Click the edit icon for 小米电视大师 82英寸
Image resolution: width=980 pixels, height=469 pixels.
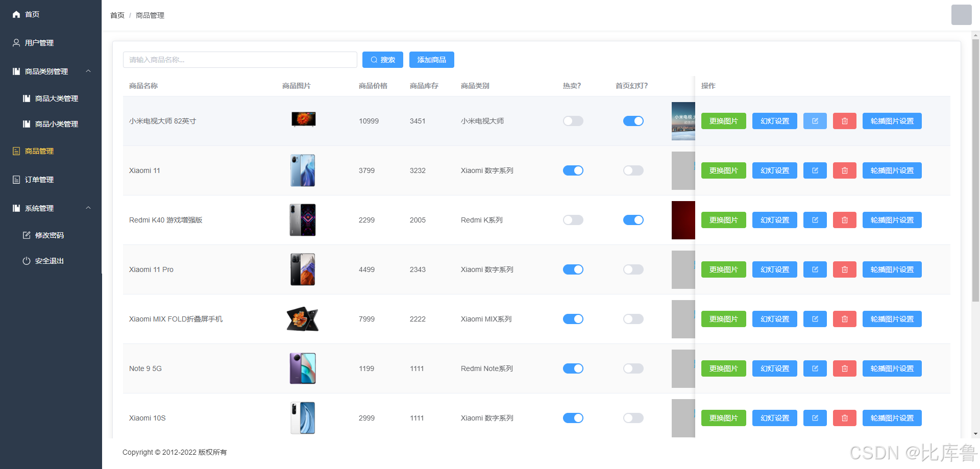tap(815, 121)
